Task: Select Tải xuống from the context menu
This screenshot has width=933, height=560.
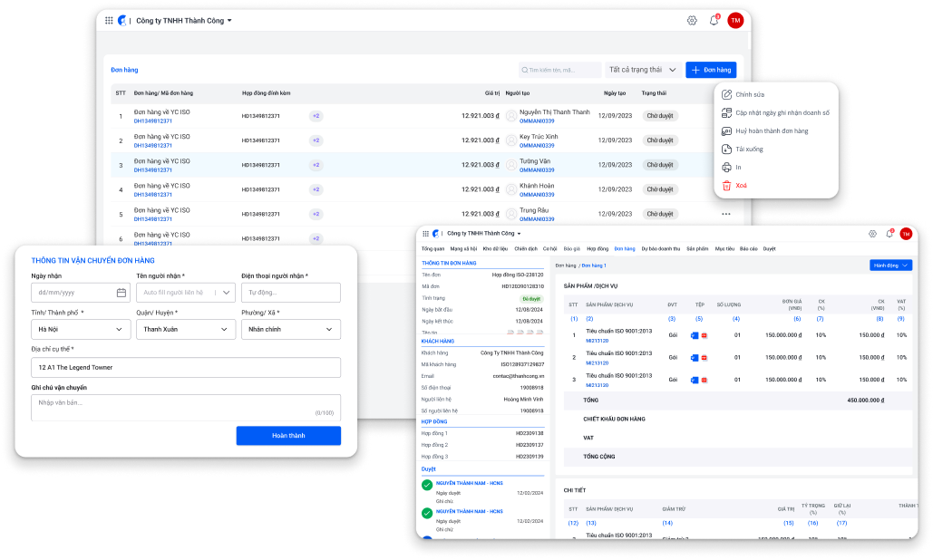Action: pos(748,149)
